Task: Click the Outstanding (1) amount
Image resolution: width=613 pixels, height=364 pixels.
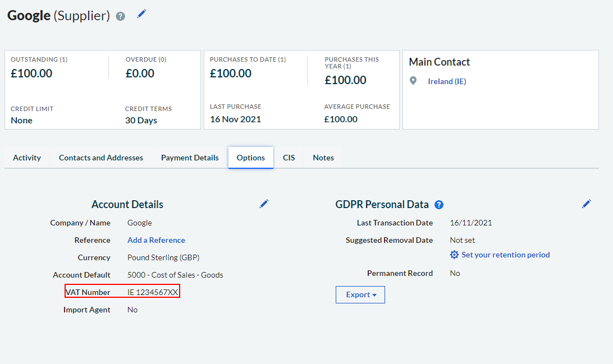Action: [x=31, y=73]
